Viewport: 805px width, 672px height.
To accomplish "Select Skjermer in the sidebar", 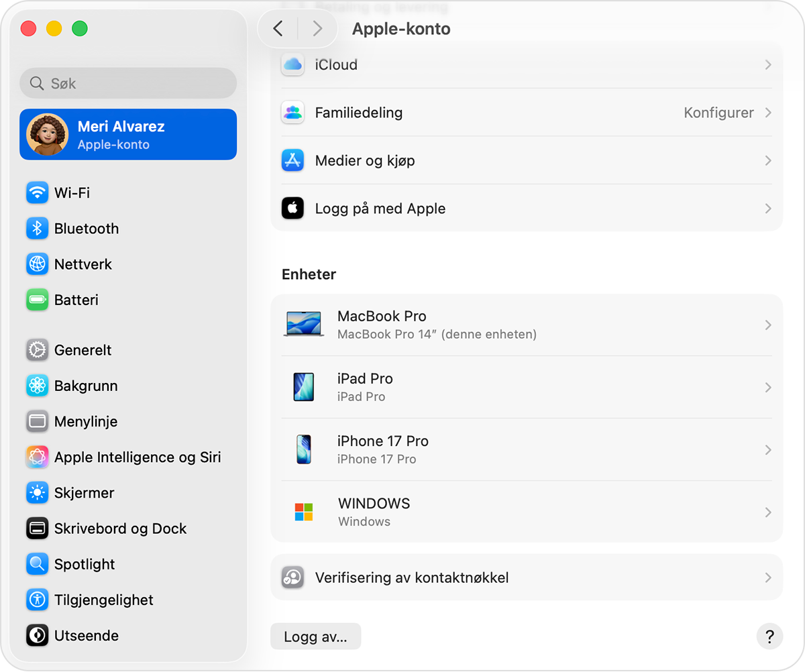I will 84,493.
